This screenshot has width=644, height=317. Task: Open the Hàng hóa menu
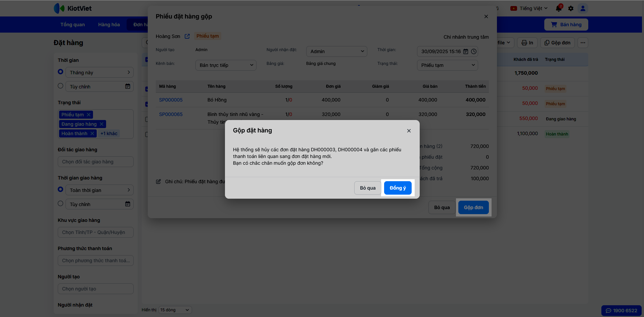(x=109, y=25)
